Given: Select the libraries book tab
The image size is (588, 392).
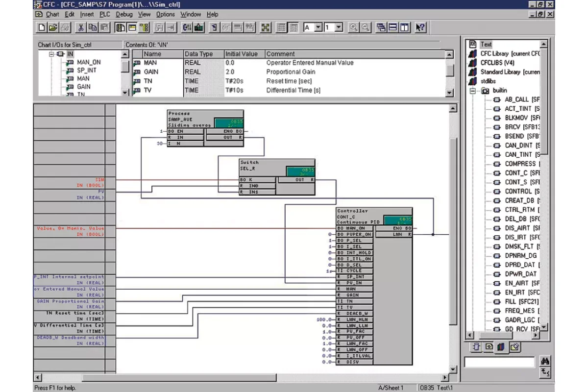Looking at the screenshot, I should [x=501, y=347].
